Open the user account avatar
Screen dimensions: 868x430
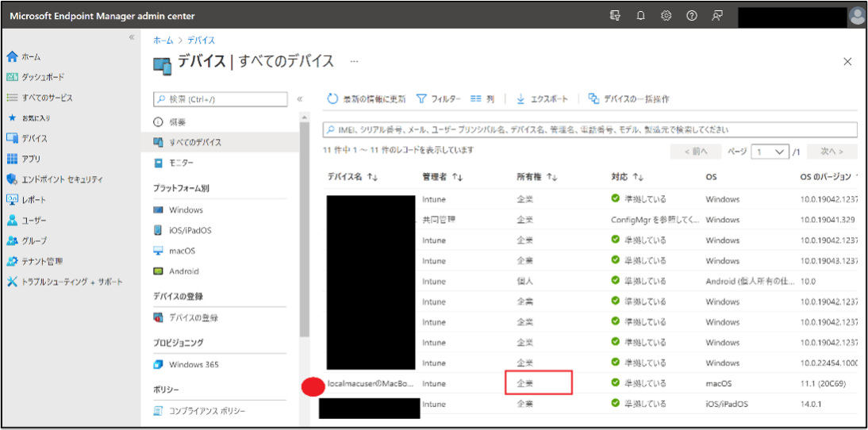[x=856, y=17]
